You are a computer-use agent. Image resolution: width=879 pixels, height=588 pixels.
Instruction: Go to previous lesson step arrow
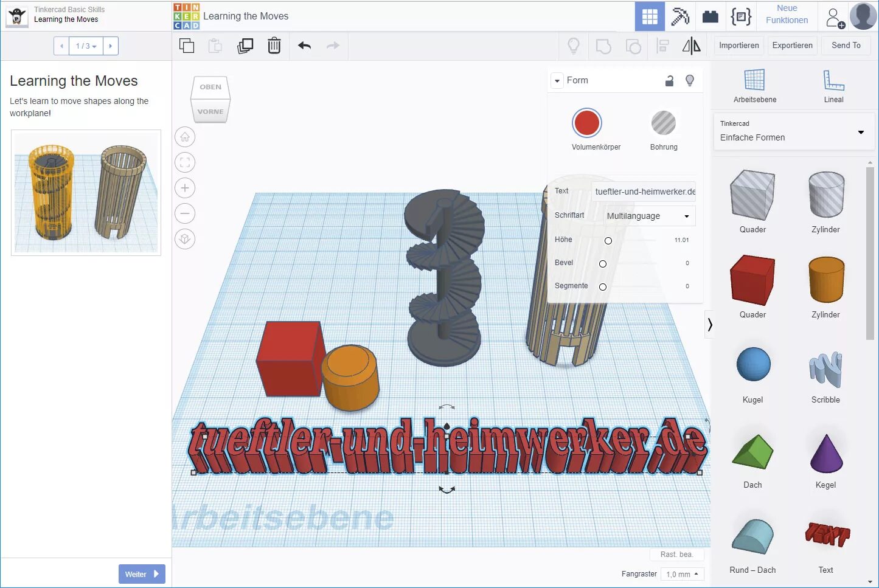tap(61, 46)
